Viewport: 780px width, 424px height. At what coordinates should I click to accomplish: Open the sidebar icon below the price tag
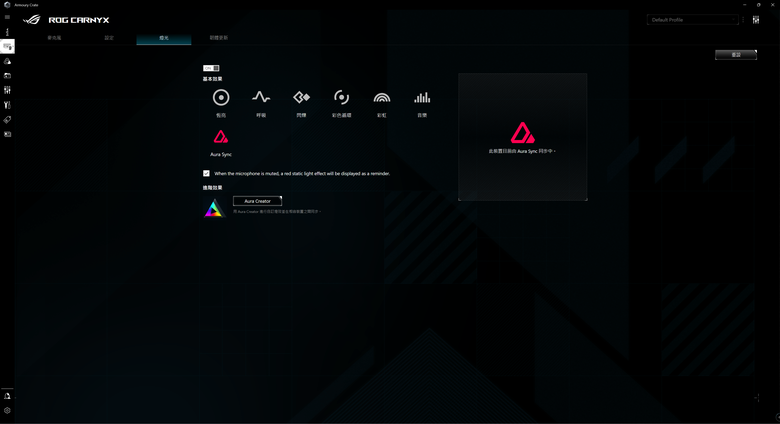pos(7,134)
